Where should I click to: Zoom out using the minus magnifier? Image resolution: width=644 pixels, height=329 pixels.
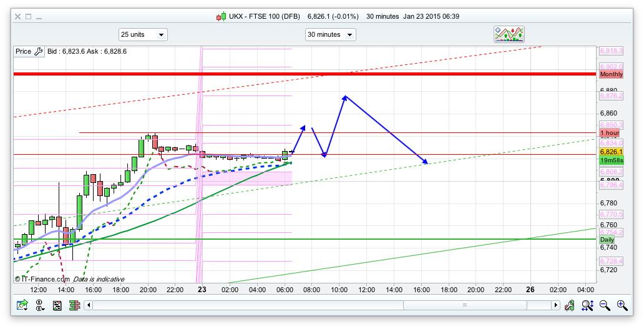(x=605, y=305)
